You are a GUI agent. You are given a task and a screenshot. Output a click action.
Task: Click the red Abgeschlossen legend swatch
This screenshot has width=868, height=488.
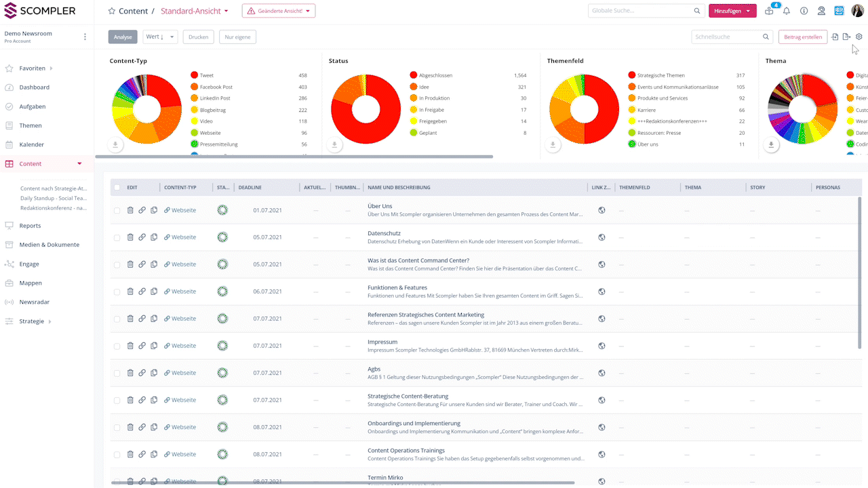point(413,75)
